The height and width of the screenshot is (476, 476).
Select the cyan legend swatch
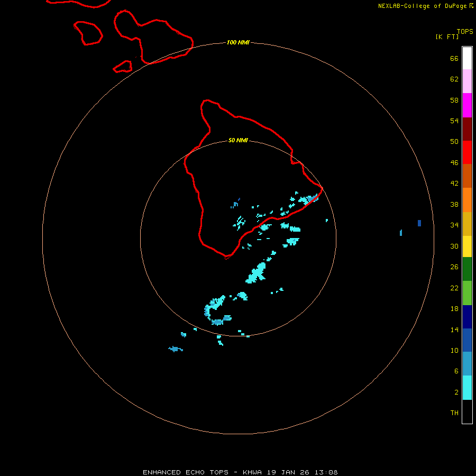pos(467,388)
